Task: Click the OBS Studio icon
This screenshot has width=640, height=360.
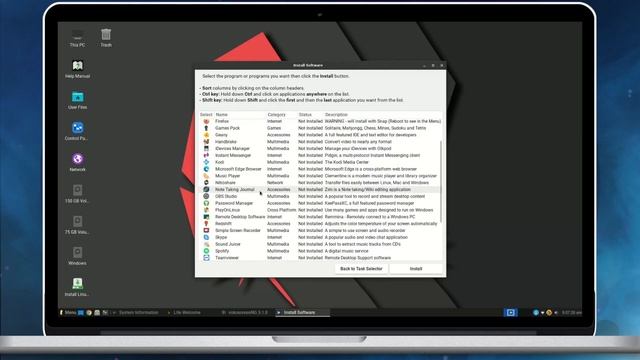Action: pos(206,196)
